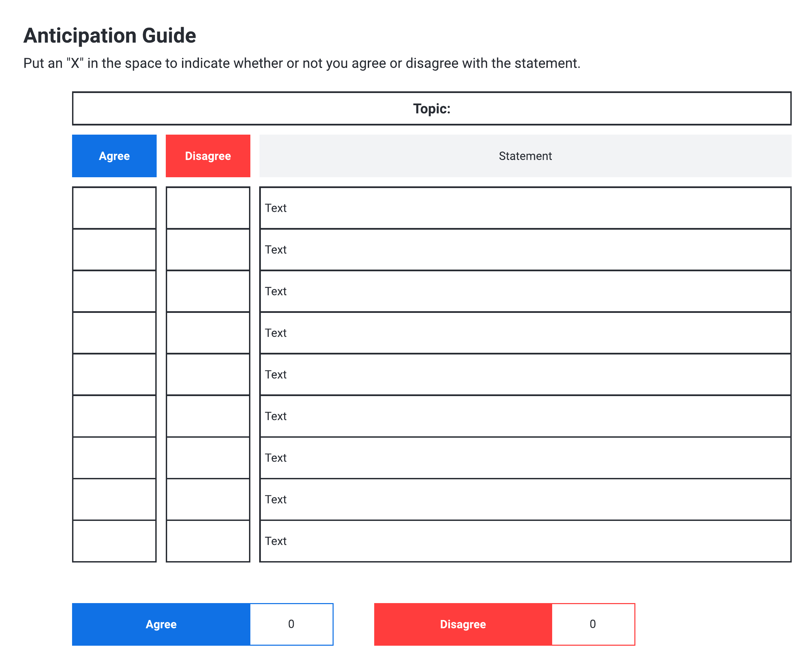Mark the Agree cell in the first row
812x666 pixels.
coord(114,208)
